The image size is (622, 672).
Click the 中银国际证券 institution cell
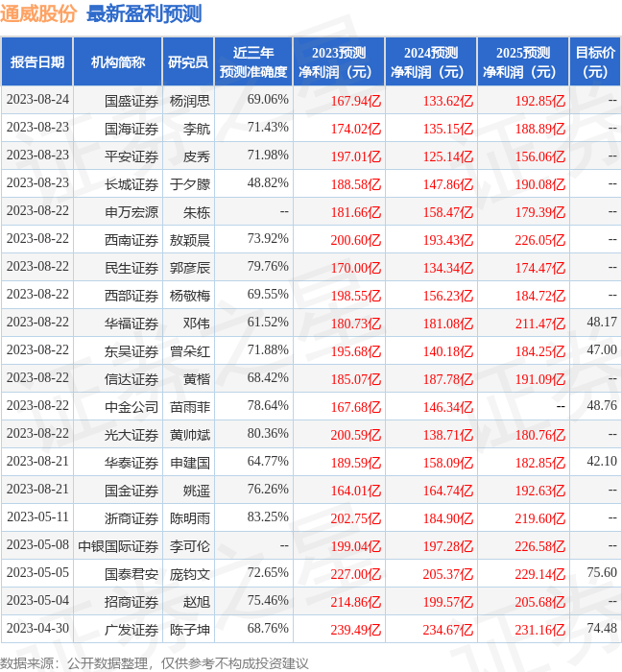118,546
